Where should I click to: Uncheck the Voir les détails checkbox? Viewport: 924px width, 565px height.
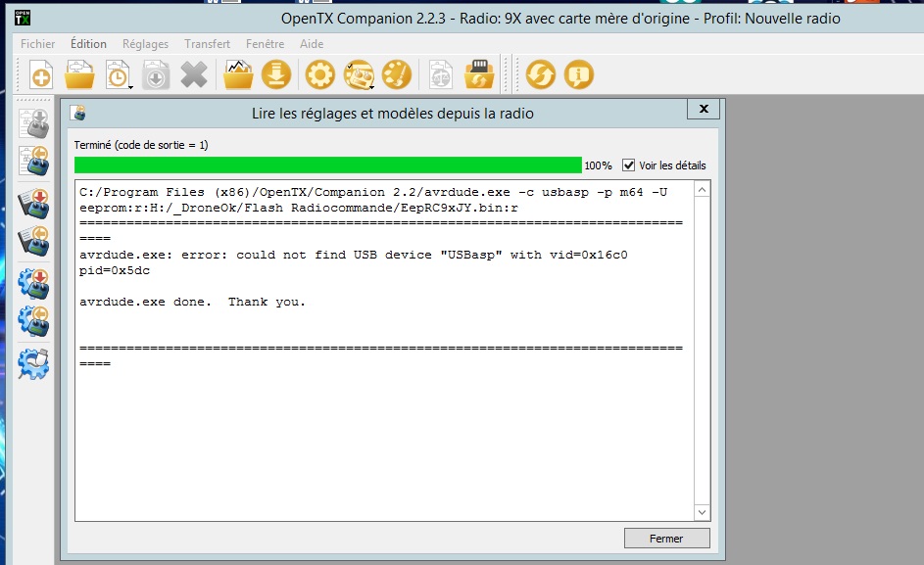[629, 165]
